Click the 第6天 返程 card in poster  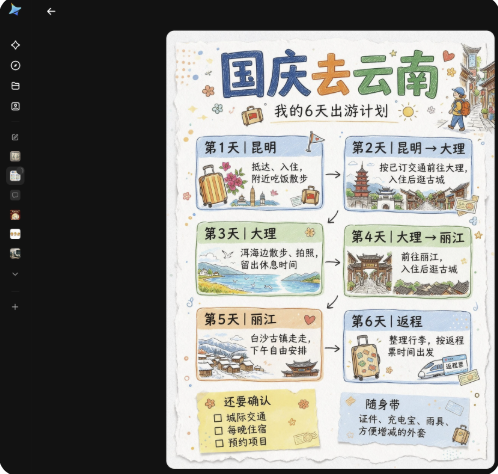(407, 346)
